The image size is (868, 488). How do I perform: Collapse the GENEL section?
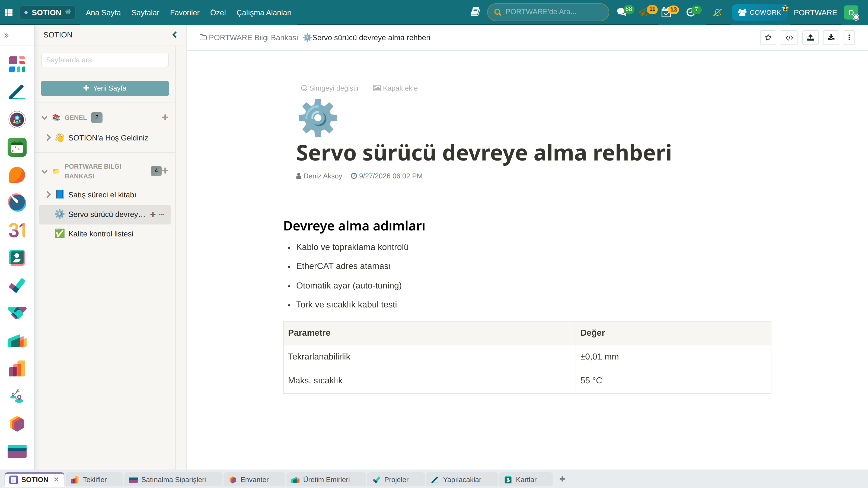(44, 118)
